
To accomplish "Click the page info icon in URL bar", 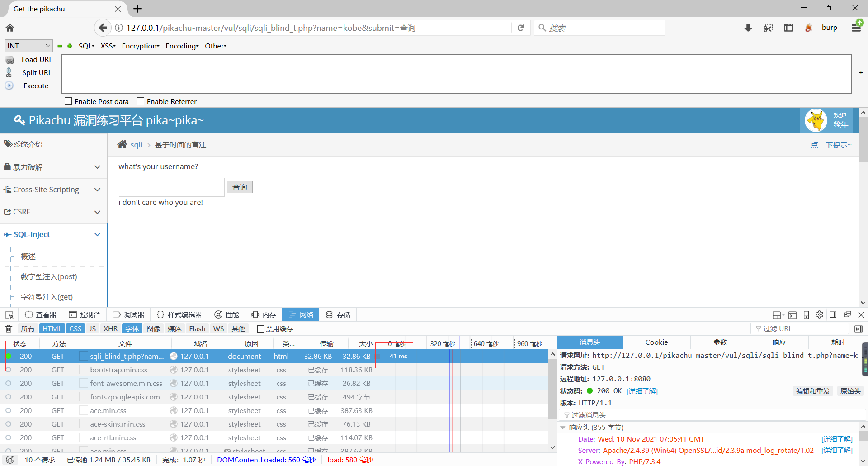I will pyautogui.click(x=119, y=28).
